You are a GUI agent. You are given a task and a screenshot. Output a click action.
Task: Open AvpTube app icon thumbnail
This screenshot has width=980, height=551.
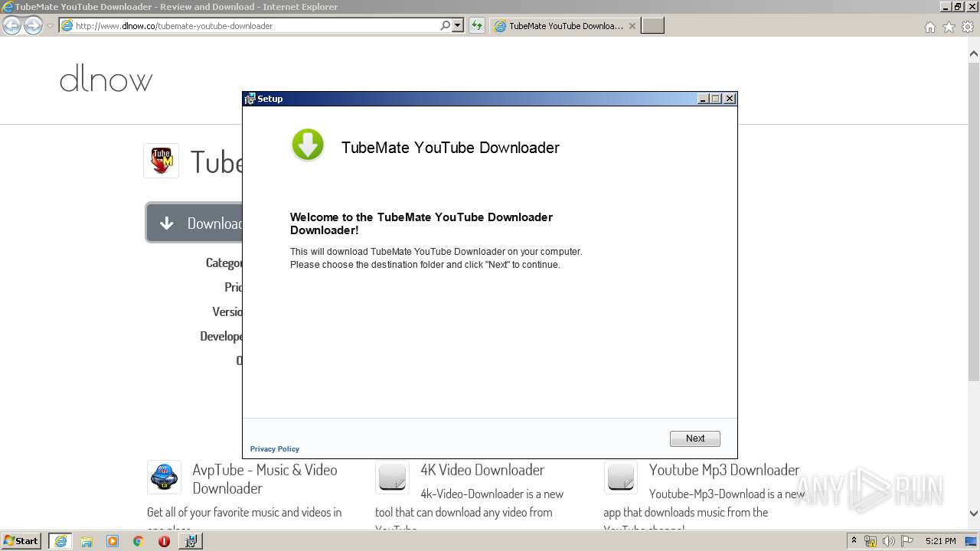pyautogui.click(x=164, y=478)
